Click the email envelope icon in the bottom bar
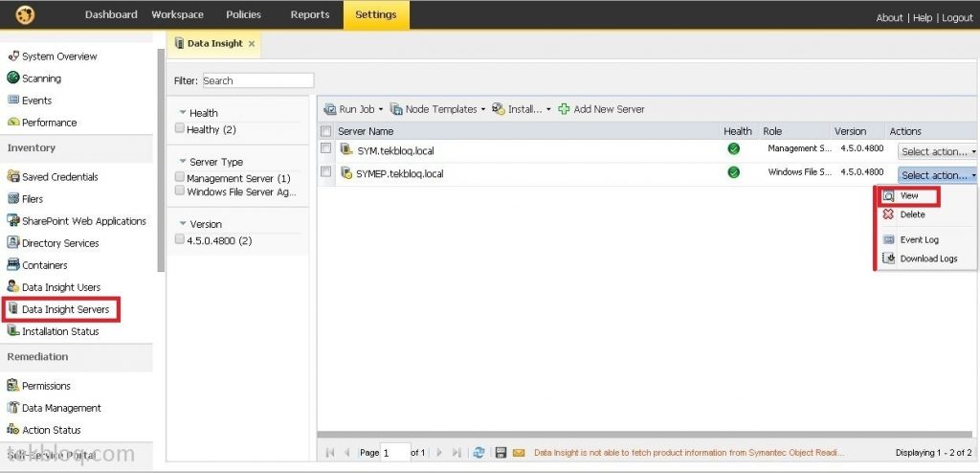980x473 pixels. 518,452
